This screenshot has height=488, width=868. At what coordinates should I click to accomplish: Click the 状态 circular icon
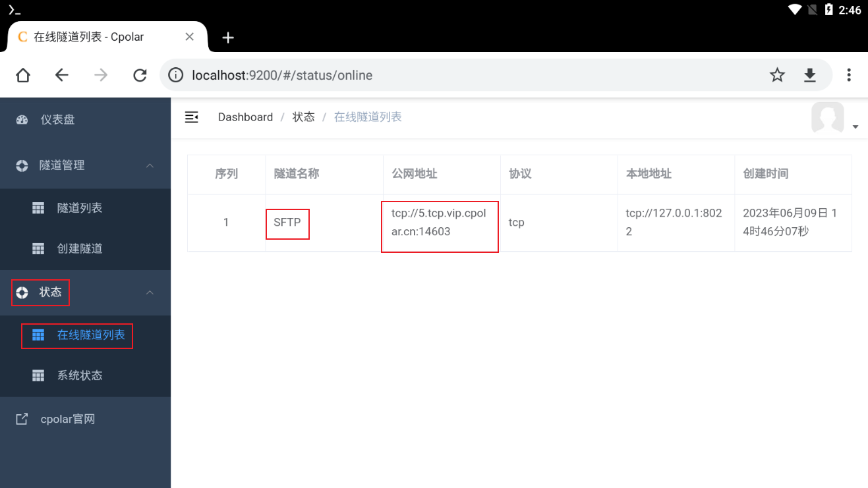pyautogui.click(x=22, y=292)
